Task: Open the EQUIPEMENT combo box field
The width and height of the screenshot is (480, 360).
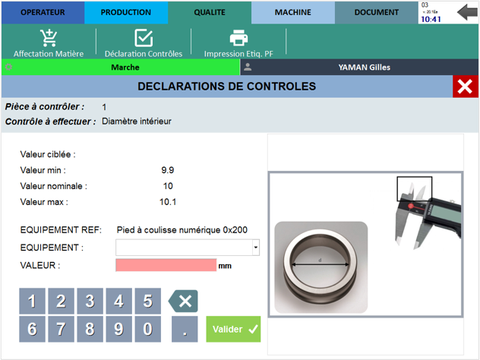Action: click(188, 247)
